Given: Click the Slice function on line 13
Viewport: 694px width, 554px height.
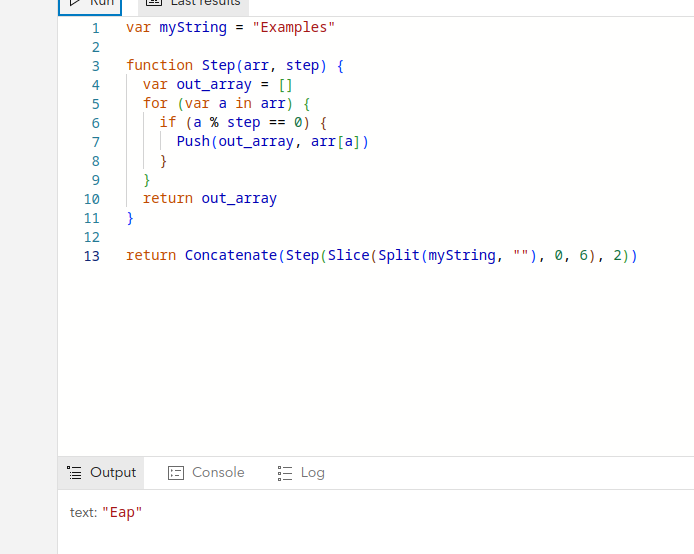Looking at the screenshot, I should click(x=348, y=255).
